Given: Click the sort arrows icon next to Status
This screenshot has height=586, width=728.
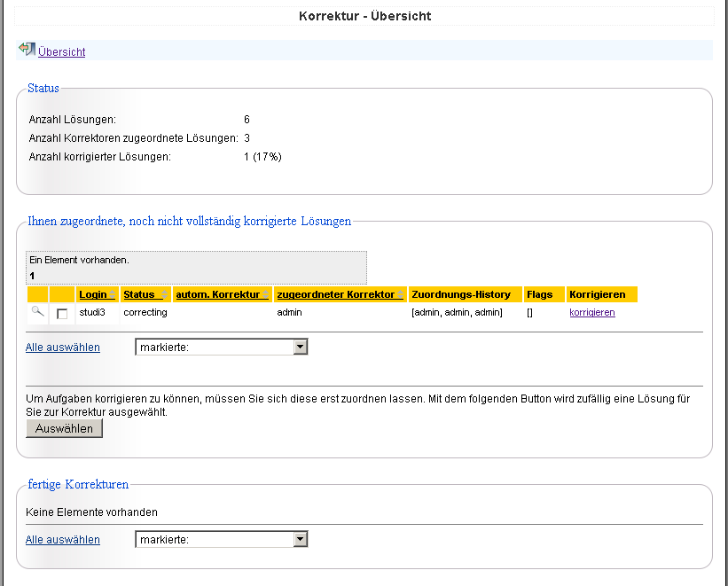Looking at the screenshot, I should [164, 294].
